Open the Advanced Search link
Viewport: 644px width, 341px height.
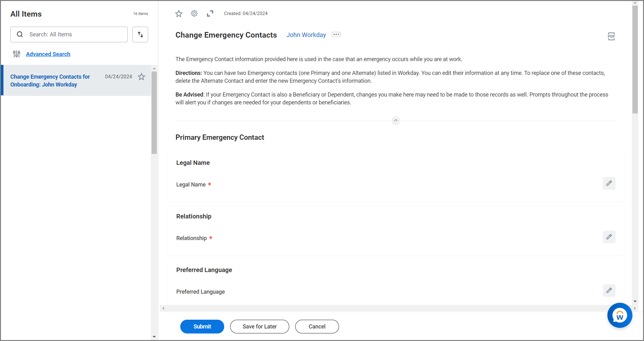[x=48, y=54]
